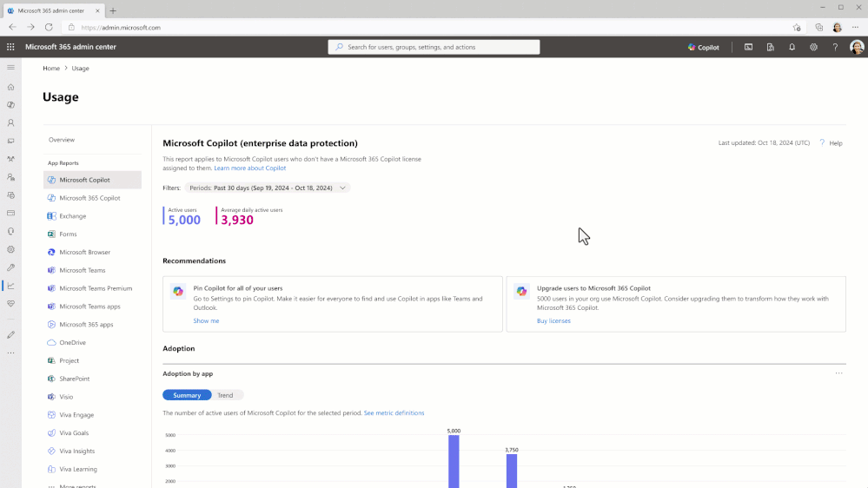The width and height of the screenshot is (868, 488).
Task: Go to the Usage Overview page
Action: coord(62,140)
